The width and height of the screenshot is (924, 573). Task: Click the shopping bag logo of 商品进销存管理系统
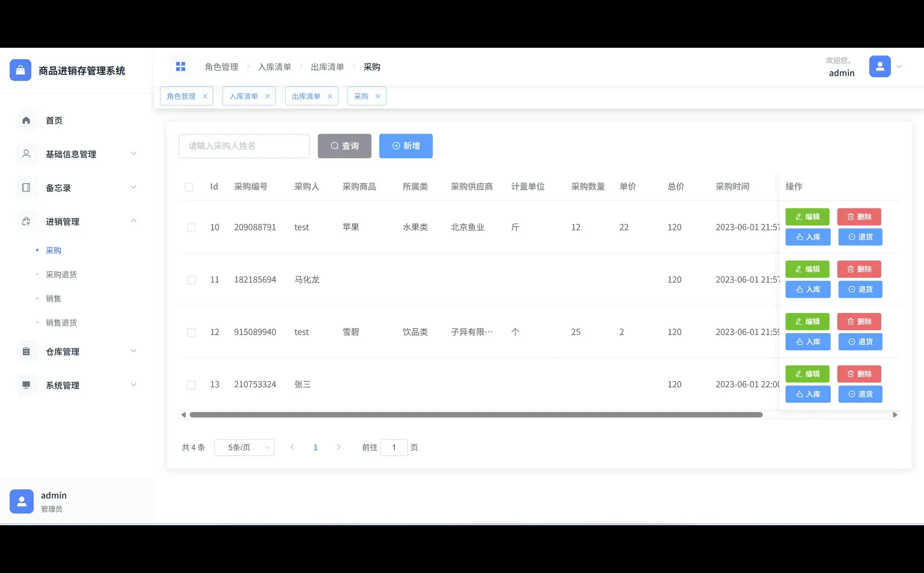(x=20, y=70)
